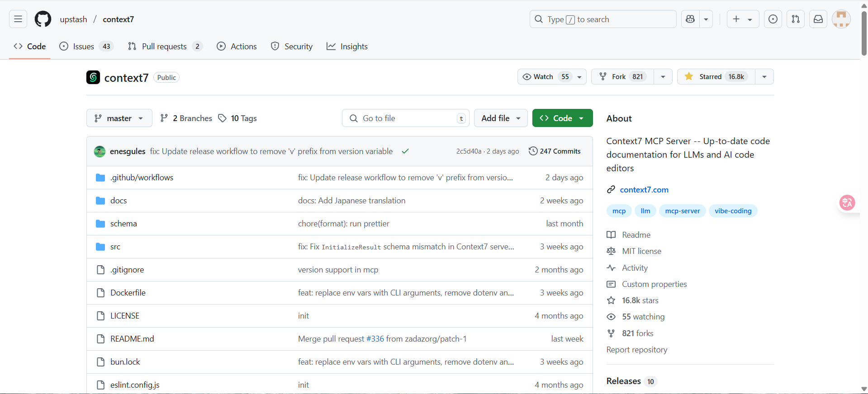This screenshot has height=394, width=868.
Task: Open the master branch selector
Action: click(119, 118)
